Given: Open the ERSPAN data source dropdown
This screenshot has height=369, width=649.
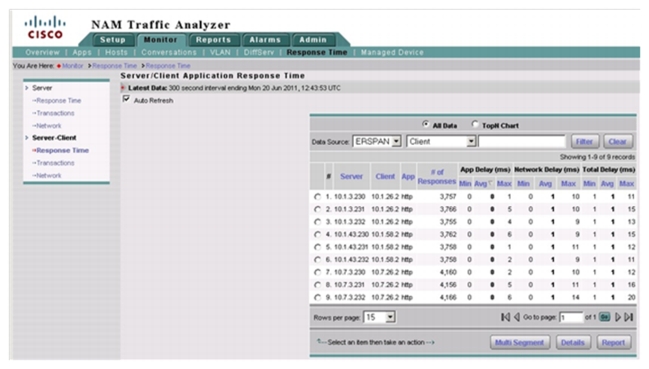Looking at the screenshot, I should click(377, 141).
